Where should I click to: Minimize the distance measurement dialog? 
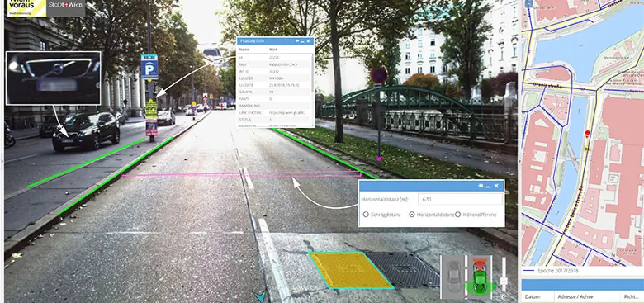[488, 187]
